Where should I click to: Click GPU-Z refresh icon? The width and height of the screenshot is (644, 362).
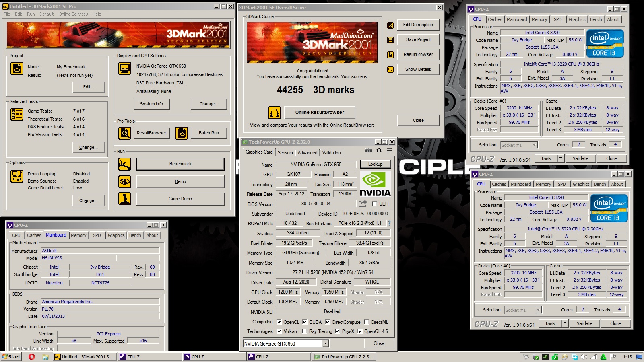pyautogui.click(x=379, y=150)
